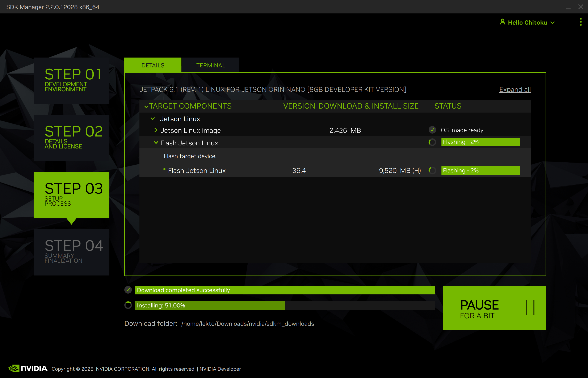Click the OS image ready checkmark icon
588x378 pixels.
tap(432, 130)
